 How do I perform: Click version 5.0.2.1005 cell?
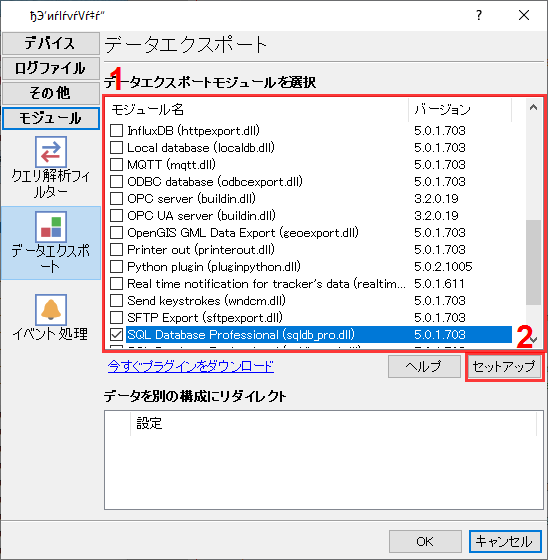click(443, 267)
